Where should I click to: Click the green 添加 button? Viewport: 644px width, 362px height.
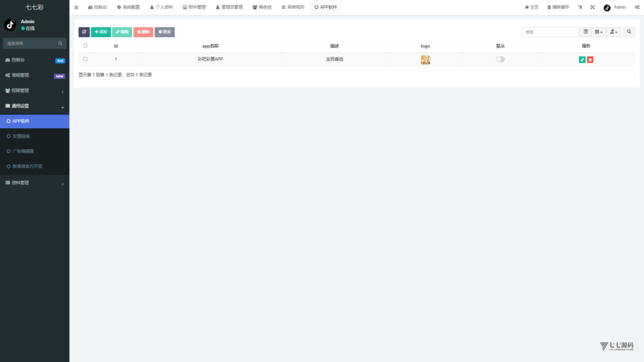[101, 31]
